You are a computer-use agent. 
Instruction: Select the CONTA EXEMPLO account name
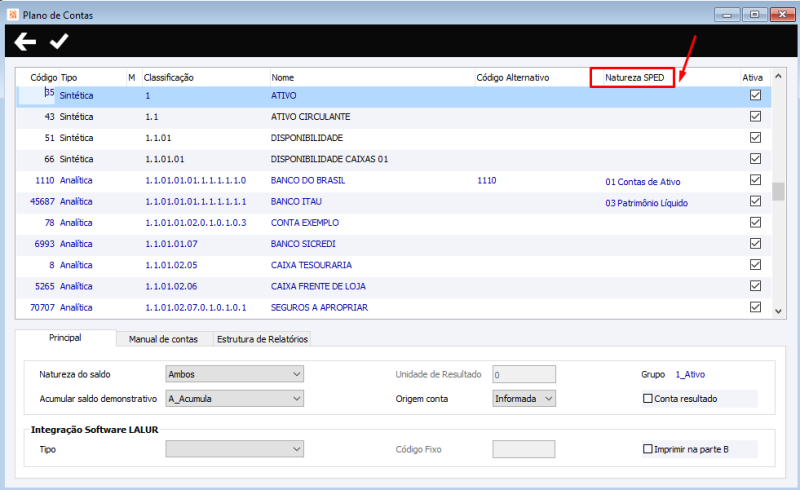305,223
